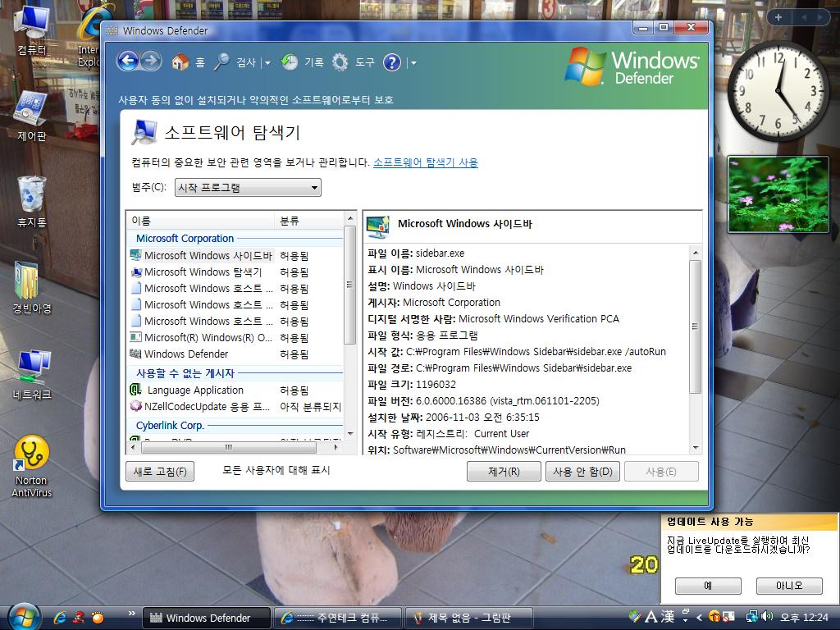The height and width of the screenshot is (630, 840).
Task: Click the 제거(R) remove button
Action: [x=504, y=472]
